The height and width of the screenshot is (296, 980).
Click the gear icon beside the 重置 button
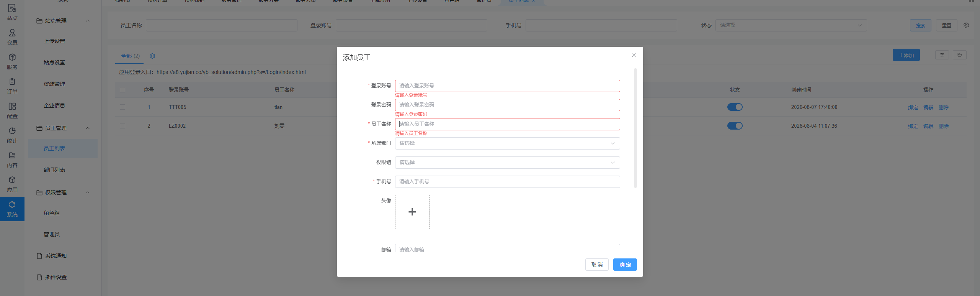pyautogui.click(x=966, y=25)
